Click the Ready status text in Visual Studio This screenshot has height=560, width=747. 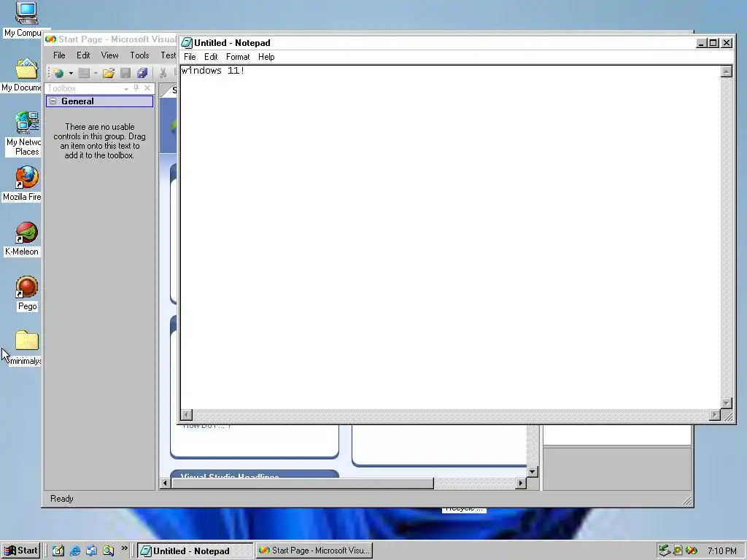(x=62, y=499)
